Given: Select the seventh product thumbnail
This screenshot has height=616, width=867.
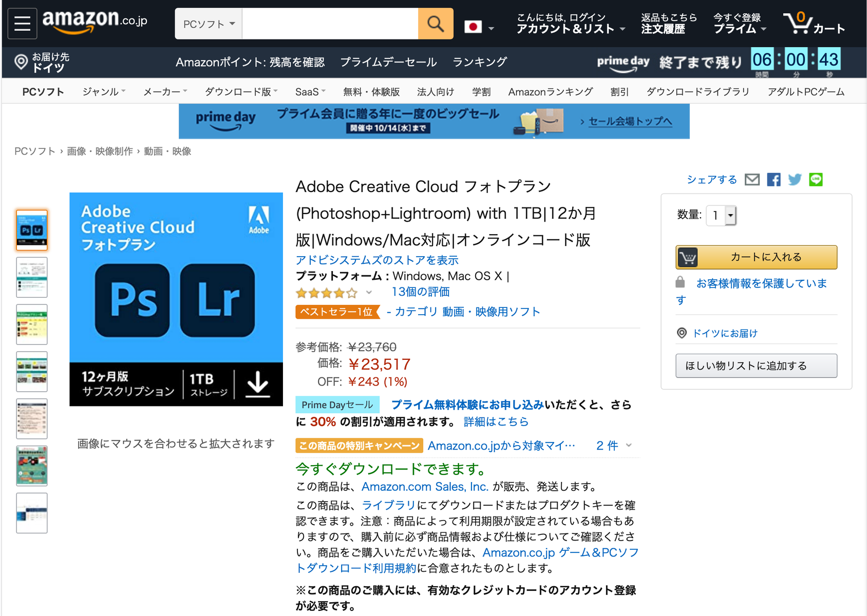Looking at the screenshot, I should coord(32,513).
